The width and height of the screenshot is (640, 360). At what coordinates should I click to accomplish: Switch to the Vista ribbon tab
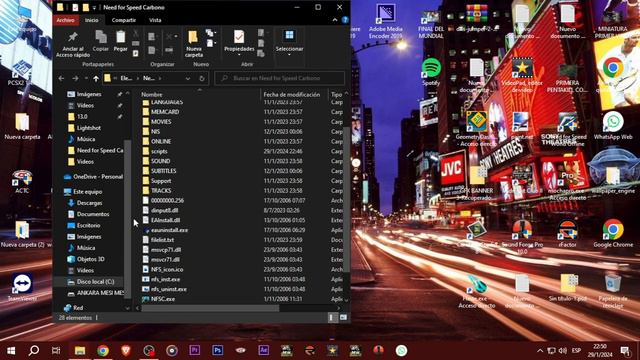(x=155, y=20)
